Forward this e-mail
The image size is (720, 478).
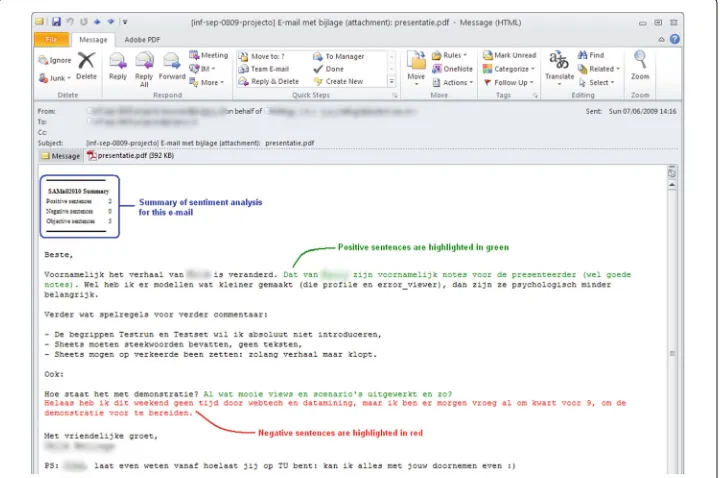click(x=172, y=66)
